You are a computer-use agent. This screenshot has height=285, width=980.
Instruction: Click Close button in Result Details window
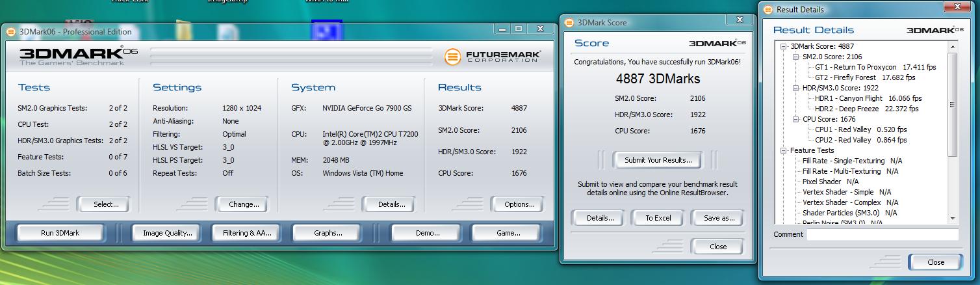click(x=936, y=262)
